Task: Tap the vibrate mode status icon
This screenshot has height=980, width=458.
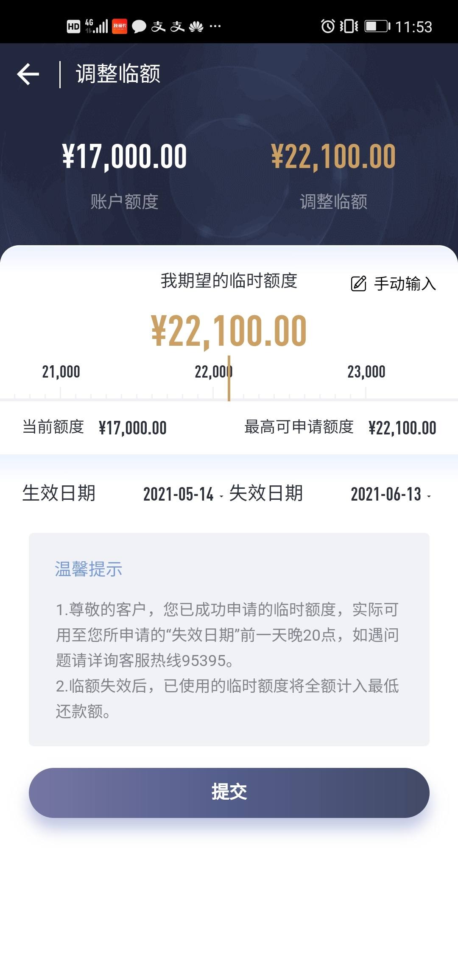Action: pyautogui.click(x=349, y=26)
